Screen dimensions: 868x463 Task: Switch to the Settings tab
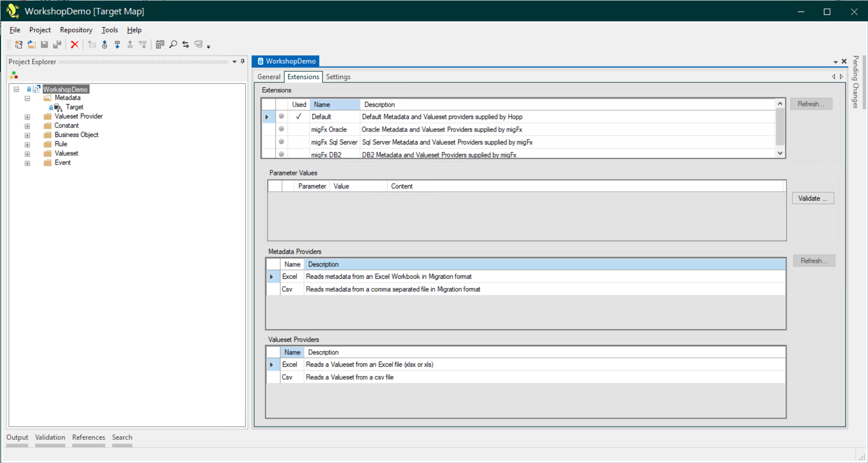(338, 77)
